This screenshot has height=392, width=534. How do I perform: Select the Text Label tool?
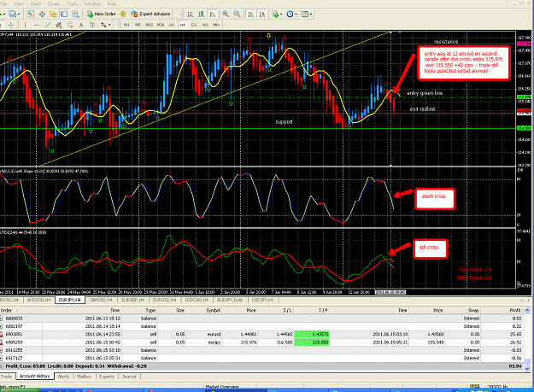coord(92,25)
